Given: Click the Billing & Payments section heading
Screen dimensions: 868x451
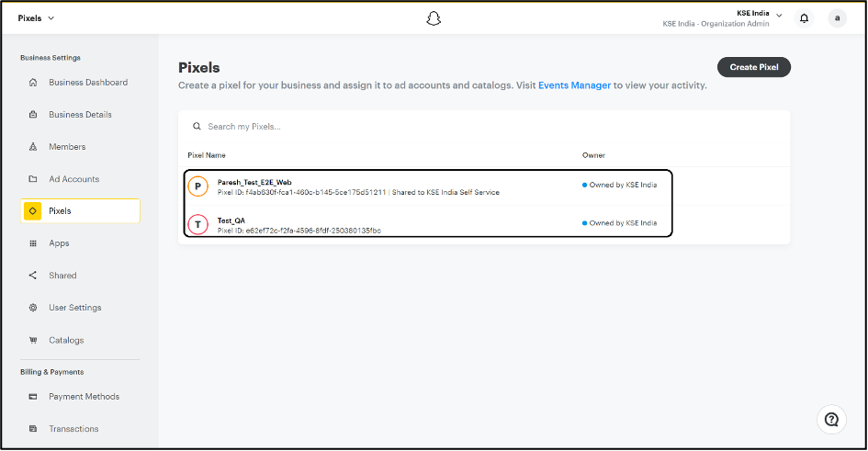Looking at the screenshot, I should pos(52,372).
